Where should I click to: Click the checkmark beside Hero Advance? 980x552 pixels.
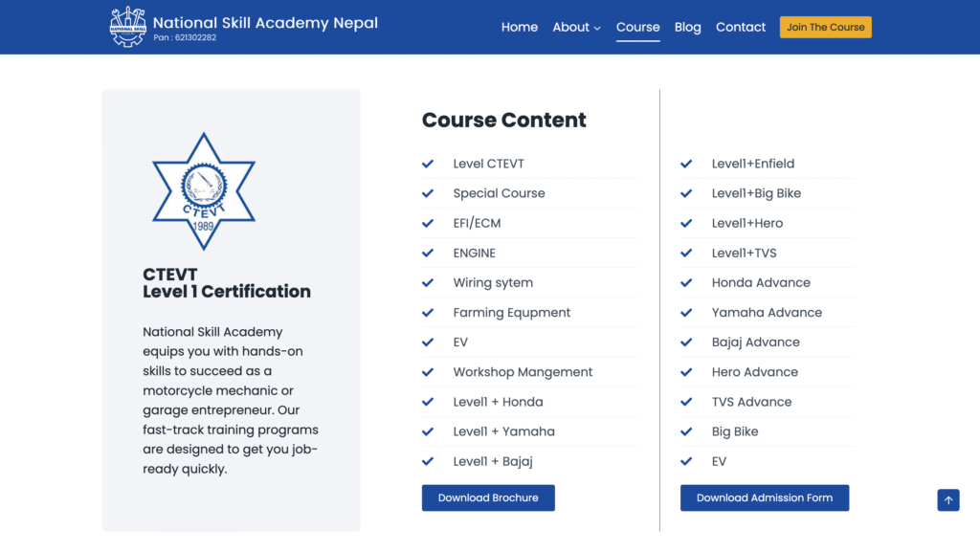(686, 372)
